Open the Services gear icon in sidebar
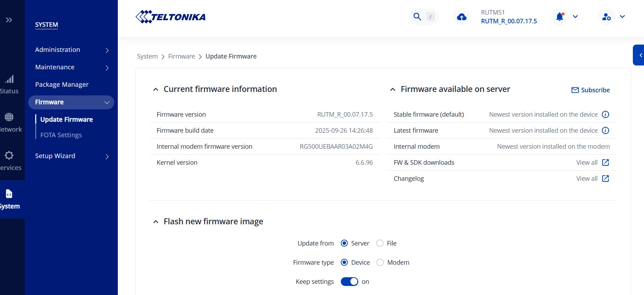This screenshot has width=644, height=295. point(9,155)
